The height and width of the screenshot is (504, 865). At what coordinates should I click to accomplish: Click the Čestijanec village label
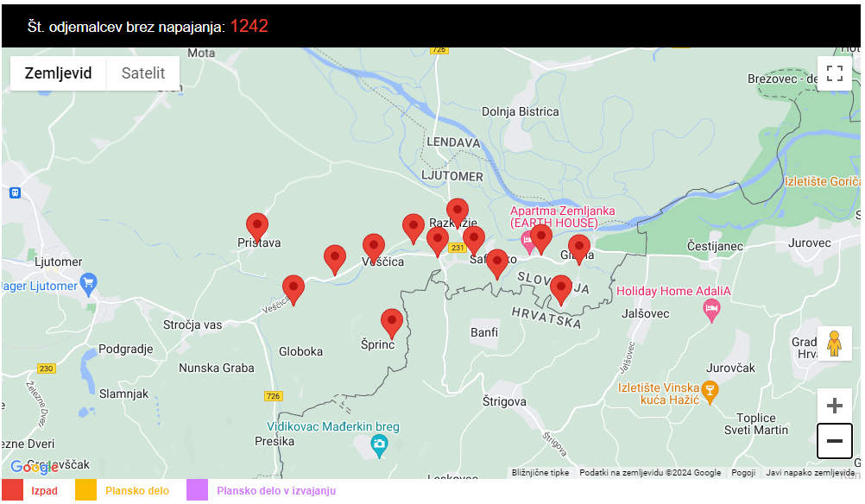point(715,246)
